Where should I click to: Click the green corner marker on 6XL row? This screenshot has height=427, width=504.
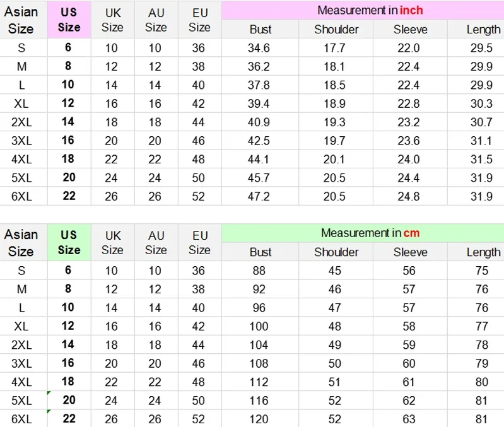pyautogui.click(x=49, y=412)
